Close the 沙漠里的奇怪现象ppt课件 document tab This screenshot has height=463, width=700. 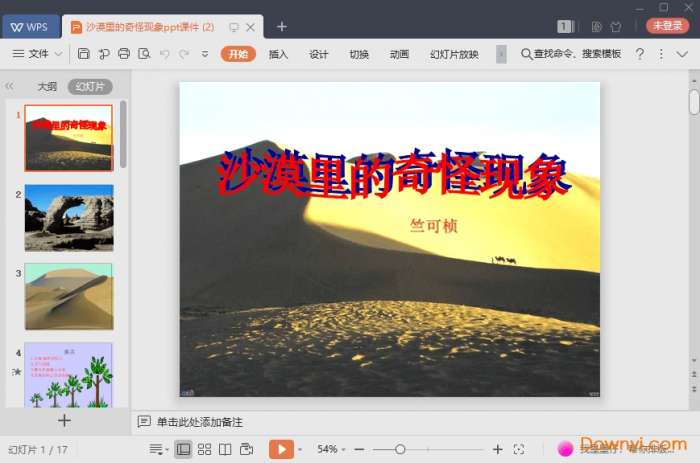[251, 27]
